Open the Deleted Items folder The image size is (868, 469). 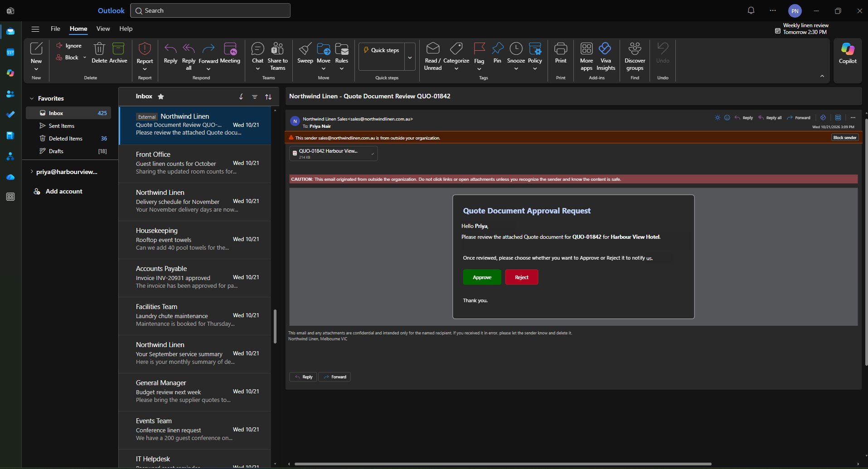pyautogui.click(x=68, y=139)
